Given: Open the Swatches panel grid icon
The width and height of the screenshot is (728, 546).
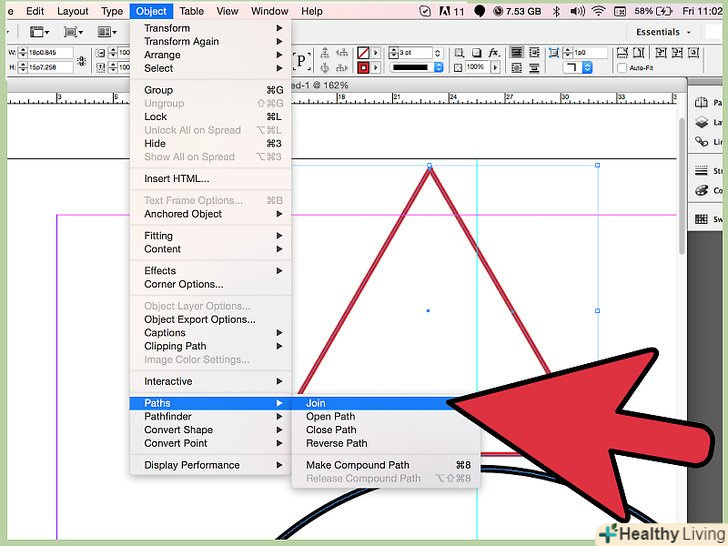Looking at the screenshot, I should pyautogui.click(x=701, y=219).
